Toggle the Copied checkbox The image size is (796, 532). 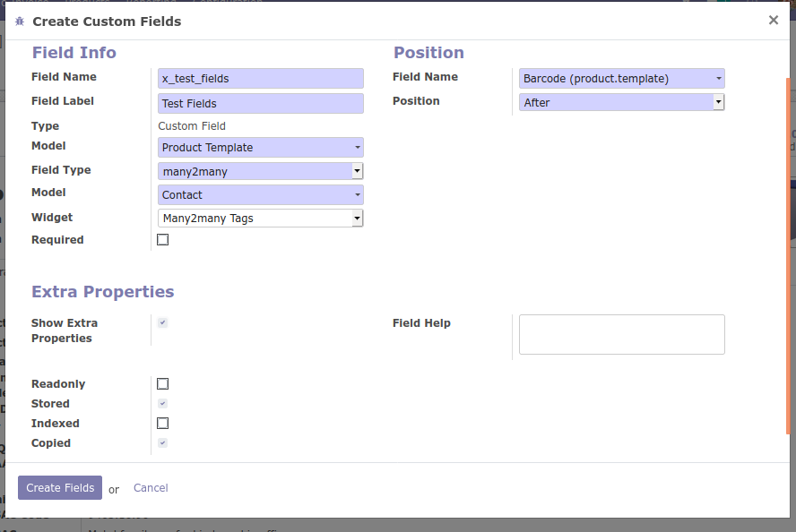pos(162,443)
